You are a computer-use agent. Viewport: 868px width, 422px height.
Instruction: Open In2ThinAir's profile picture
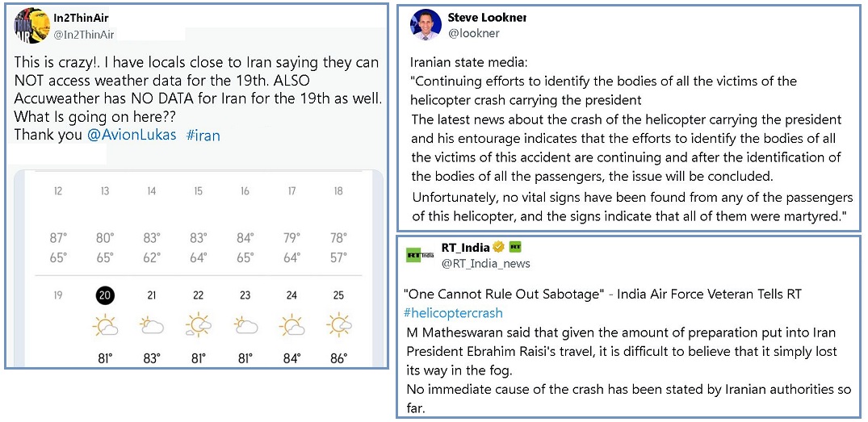pyautogui.click(x=32, y=25)
